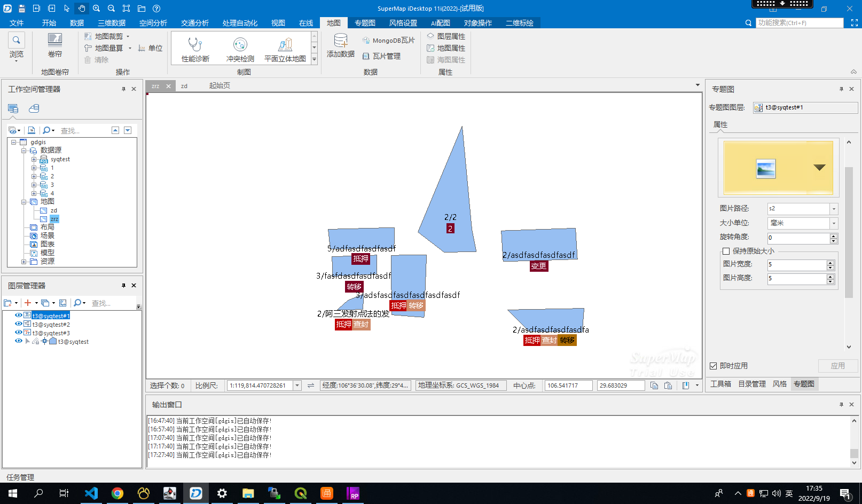Switch to 目录管理 bottom panel tab

[752, 384]
